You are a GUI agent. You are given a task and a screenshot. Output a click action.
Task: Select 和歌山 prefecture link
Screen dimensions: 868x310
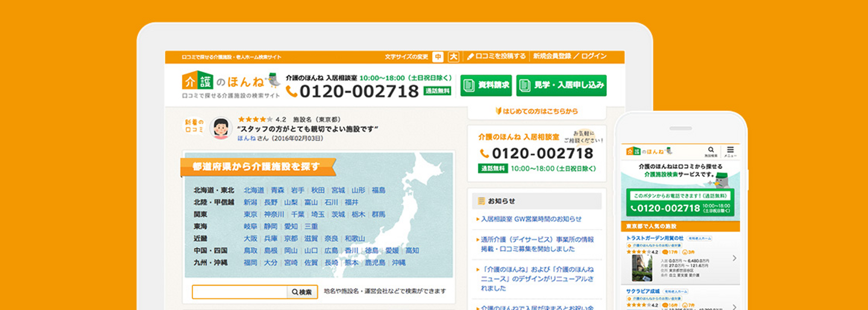point(355,238)
